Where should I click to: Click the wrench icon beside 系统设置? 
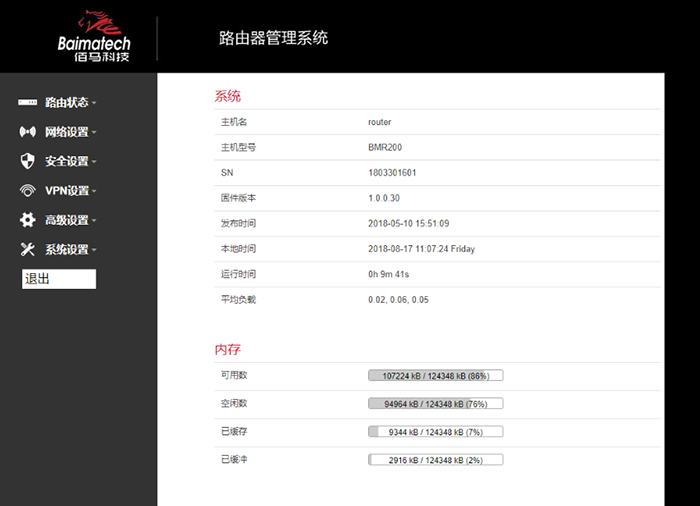tap(28, 249)
